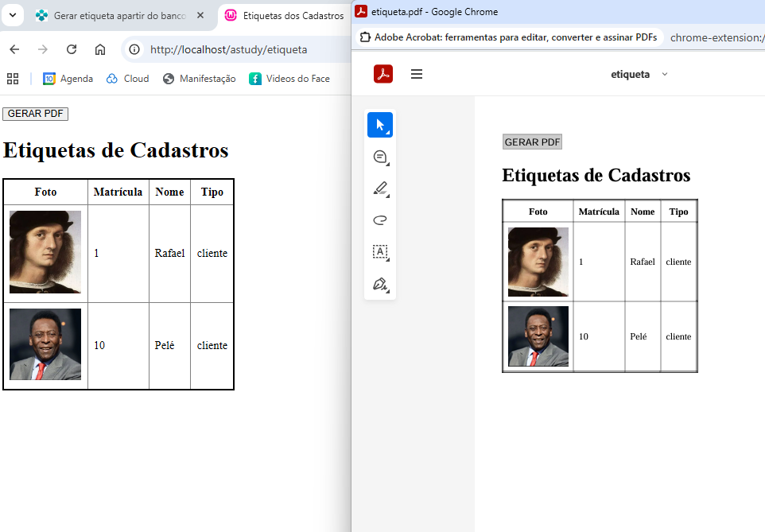Reload the localhost page
The image size is (765, 532).
(x=72, y=49)
